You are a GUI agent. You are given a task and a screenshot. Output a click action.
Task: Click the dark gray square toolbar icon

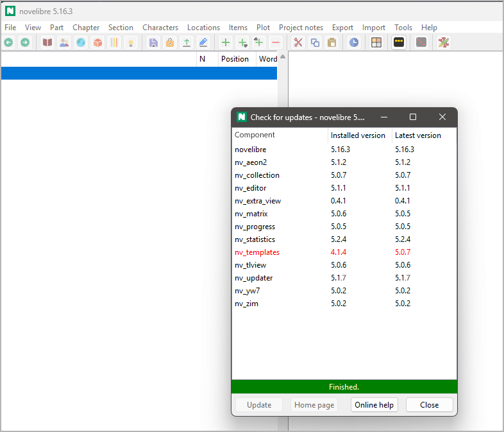tap(421, 42)
